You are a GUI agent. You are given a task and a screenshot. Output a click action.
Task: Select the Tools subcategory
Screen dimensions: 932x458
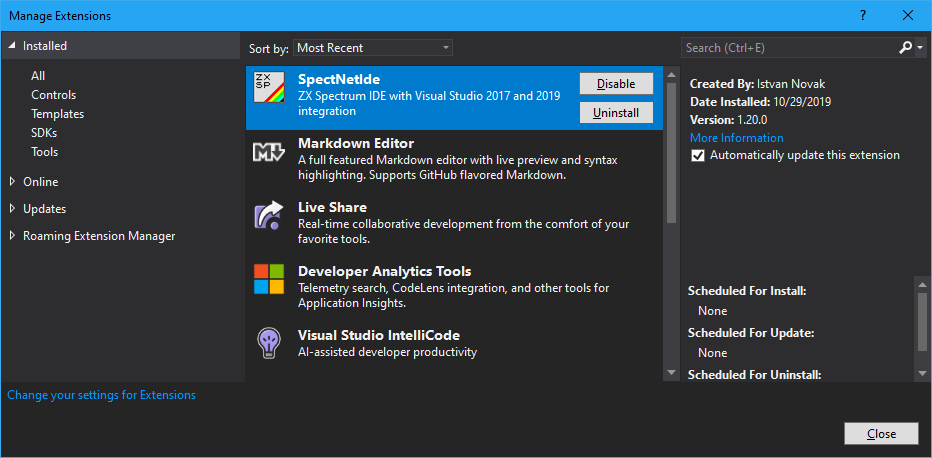45,152
